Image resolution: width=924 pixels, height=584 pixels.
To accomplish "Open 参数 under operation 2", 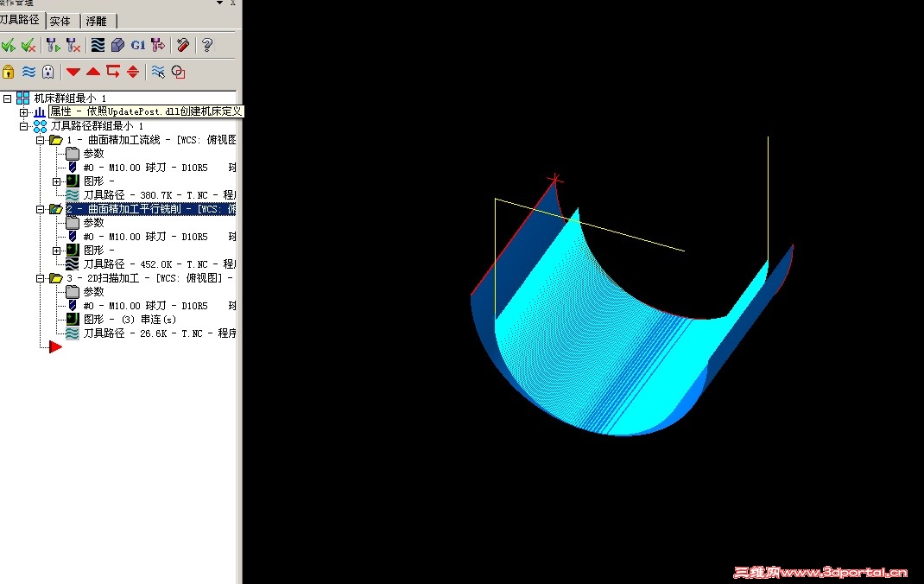I will [93, 223].
